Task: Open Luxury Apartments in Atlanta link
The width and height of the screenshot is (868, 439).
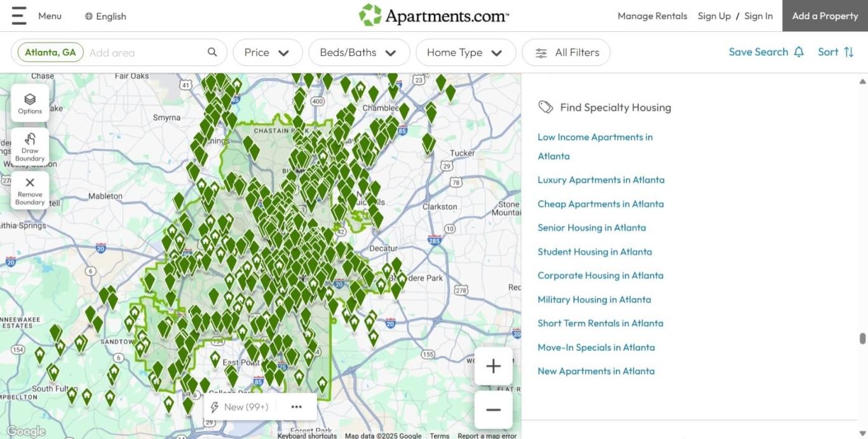Action: click(x=600, y=180)
